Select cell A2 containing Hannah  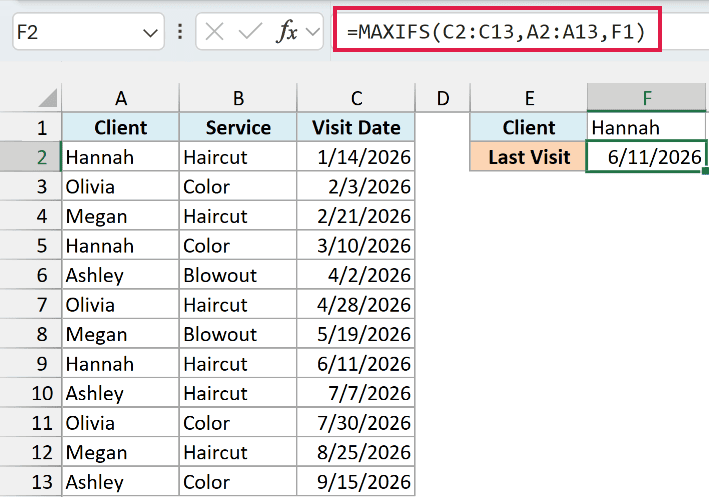click(x=121, y=157)
